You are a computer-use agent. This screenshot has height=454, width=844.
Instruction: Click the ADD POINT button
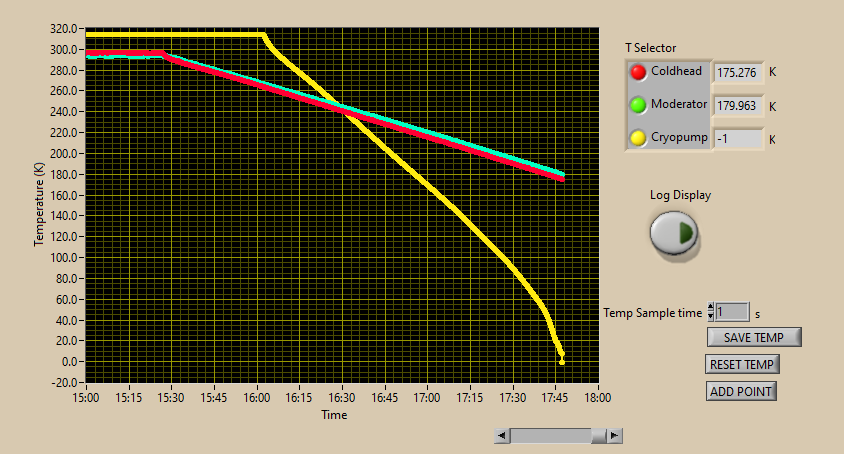click(x=741, y=392)
